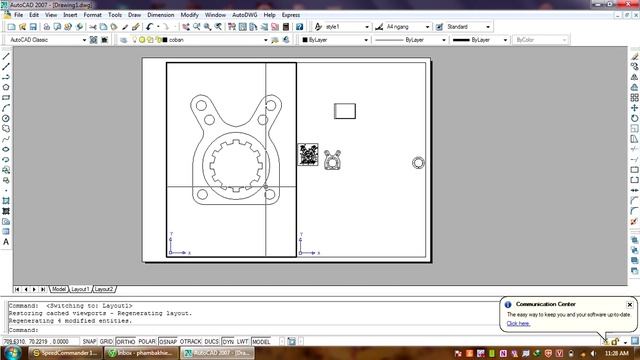Select the Arc draw tool
The height and width of the screenshot is (360, 640).
(6, 108)
